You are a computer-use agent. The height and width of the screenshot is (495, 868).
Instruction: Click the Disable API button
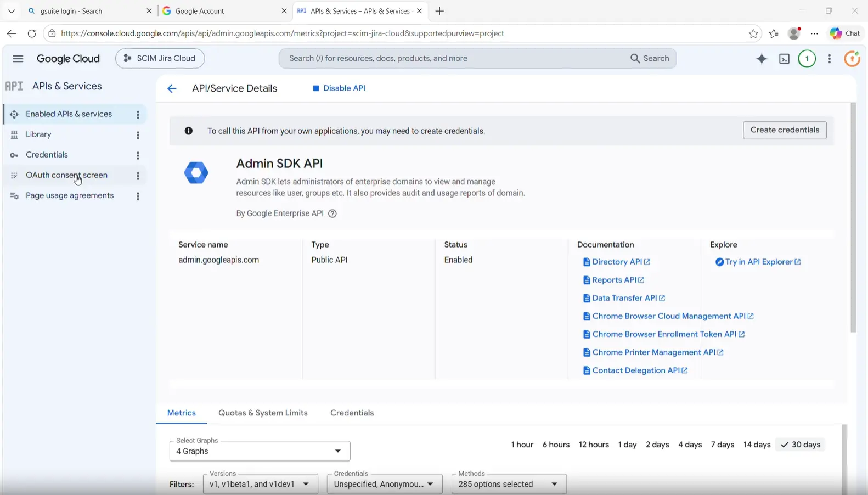point(339,88)
